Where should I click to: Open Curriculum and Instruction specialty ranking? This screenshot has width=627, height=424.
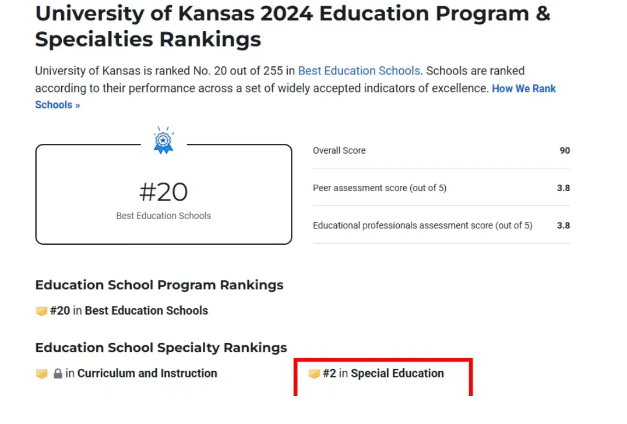point(147,373)
